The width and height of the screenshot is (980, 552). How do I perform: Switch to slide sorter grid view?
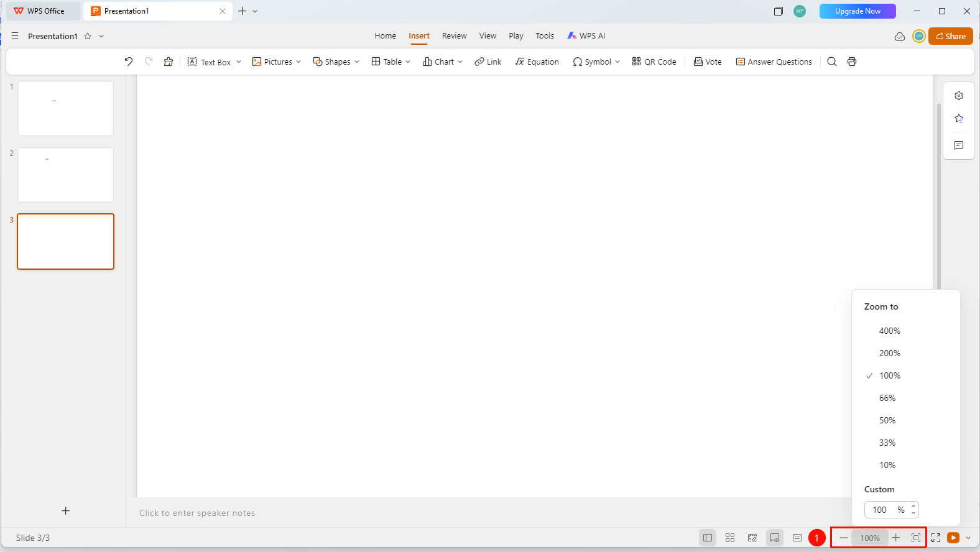click(x=730, y=538)
